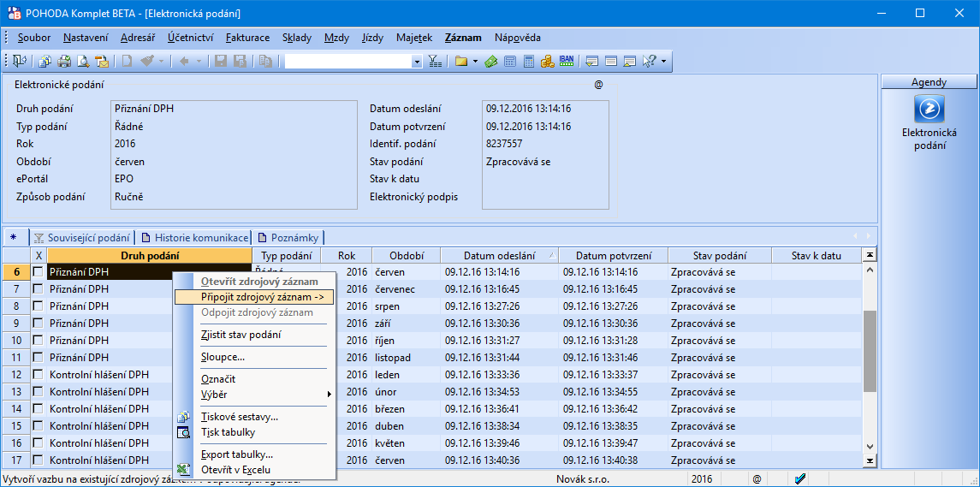The width and height of the screenshot is (980, 487).
Task: Open print preview magnifier icon
Action: (x=82, y=61)
